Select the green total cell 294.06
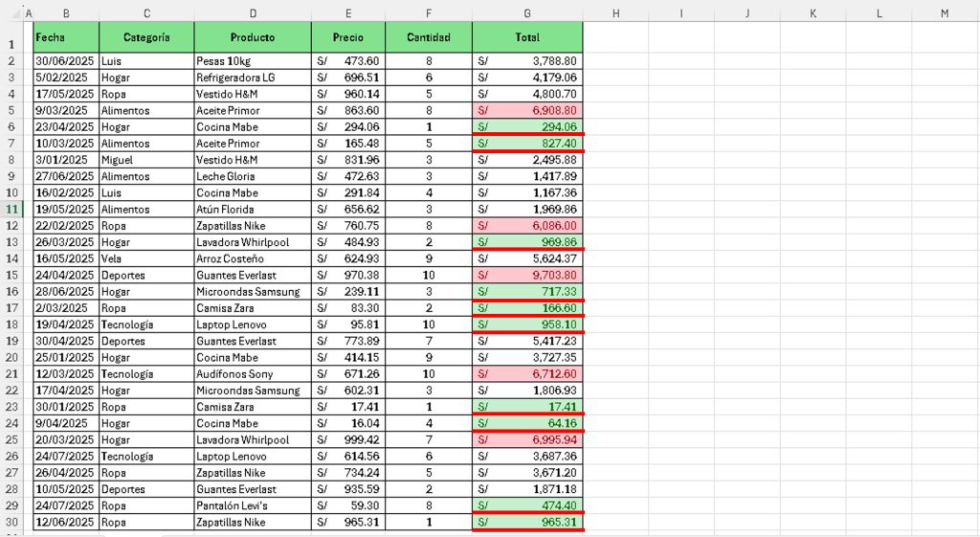980x537 pixels. pos(527,127)
